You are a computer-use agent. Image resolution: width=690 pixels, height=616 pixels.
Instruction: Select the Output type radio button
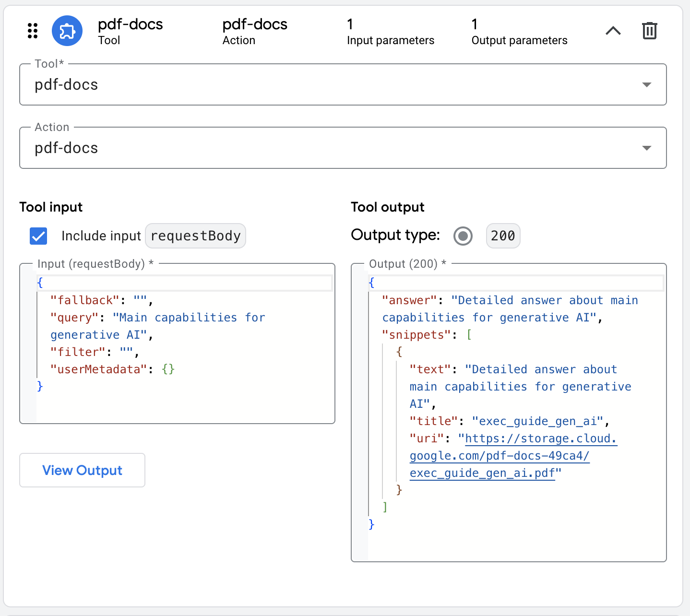click(x=463, y=236)
